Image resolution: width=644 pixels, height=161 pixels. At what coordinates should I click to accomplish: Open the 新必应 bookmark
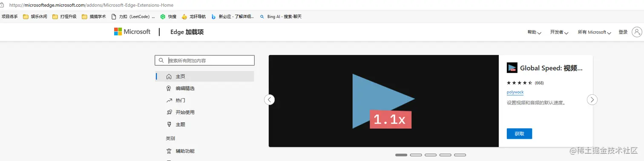(x=233, y=17)
